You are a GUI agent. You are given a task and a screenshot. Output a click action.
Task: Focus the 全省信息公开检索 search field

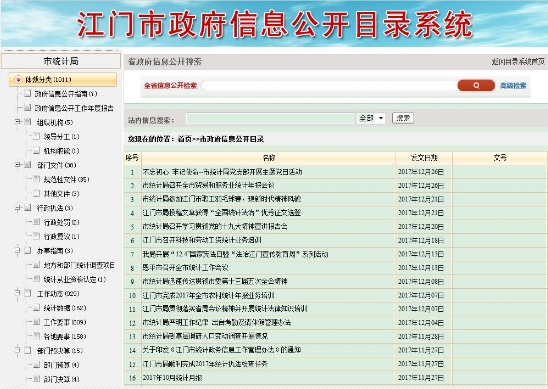pyautogui.click(x=329, y=86)
